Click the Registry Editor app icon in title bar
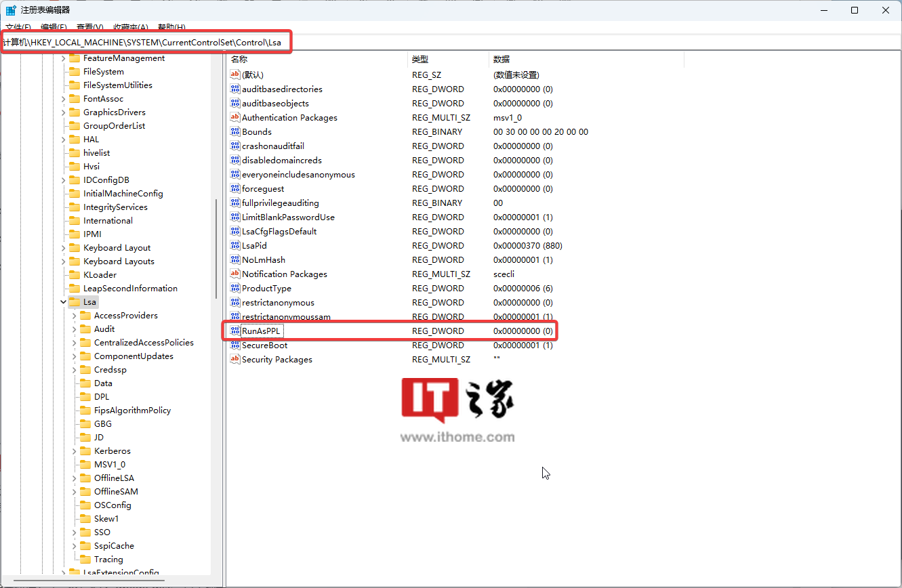Viewport: 902px width, 588px height. (11, 11)
